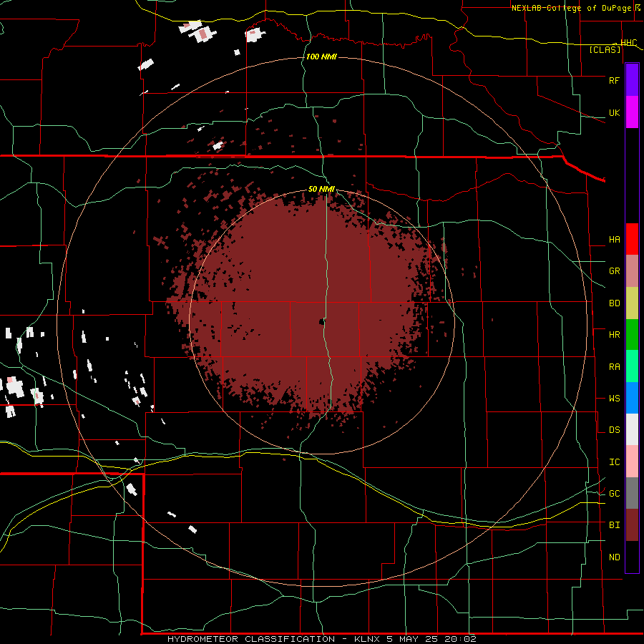644x644 pixels.
Task: Click the 100 NMI range ring label
Action: pos(321,57)
